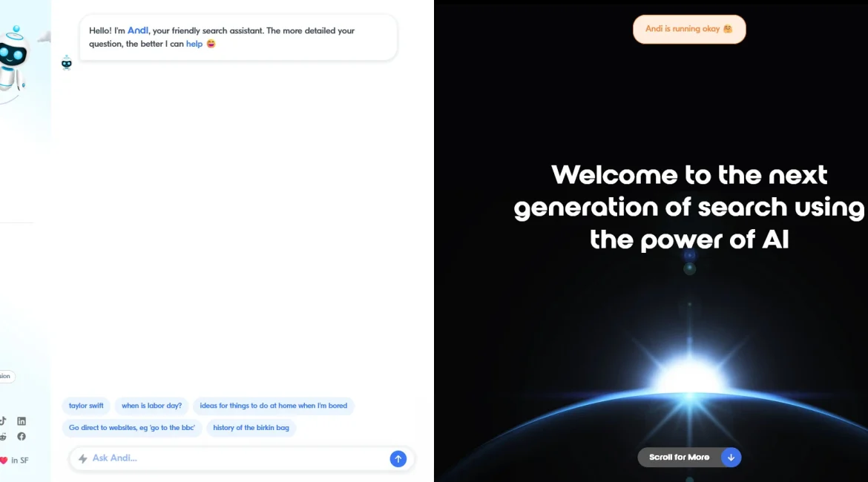Open the Facebook social icon

coord(22,437)
